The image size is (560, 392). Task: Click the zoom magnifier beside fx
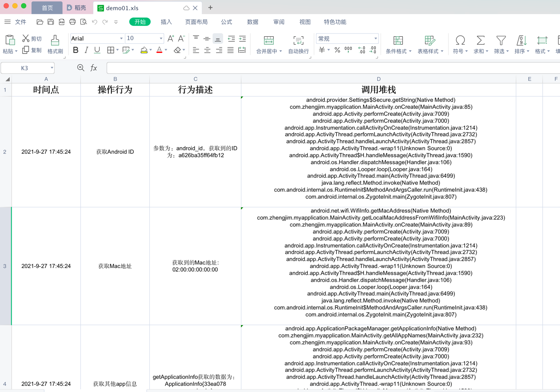point(80,68)
